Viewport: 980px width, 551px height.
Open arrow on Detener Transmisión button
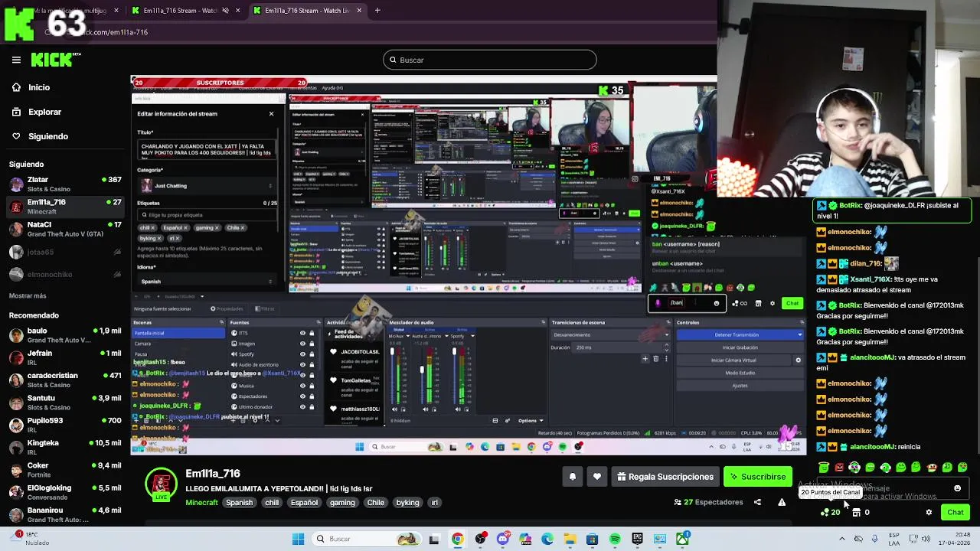click(800, 335)
